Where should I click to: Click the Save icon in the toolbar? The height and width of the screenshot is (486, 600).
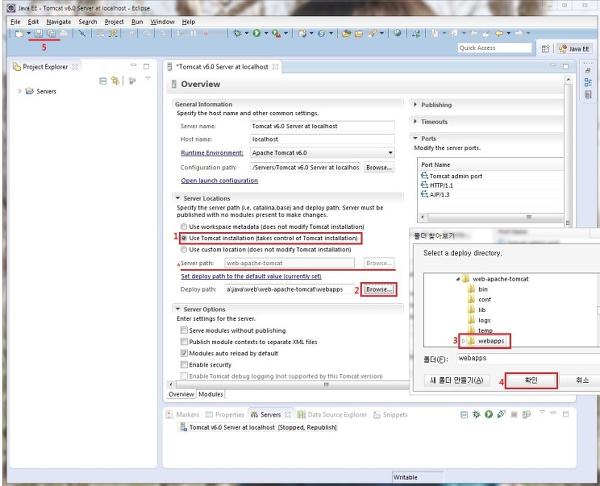click(x=38, y=33)
